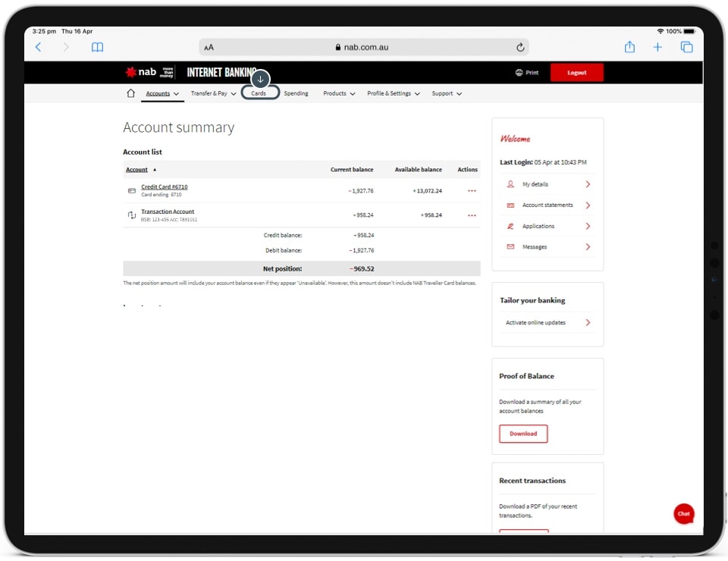This screenshot has height=561, width=728.
Task: Go to the Spending menu item
Action: coord(296,94)
